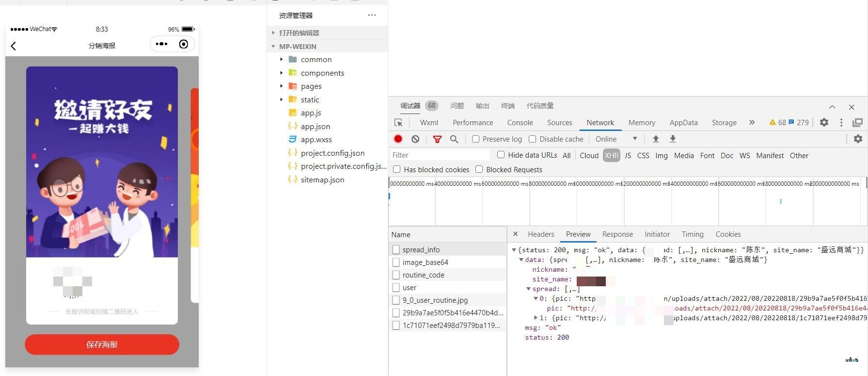
Task: Show All request types
Action: (567, 155)
